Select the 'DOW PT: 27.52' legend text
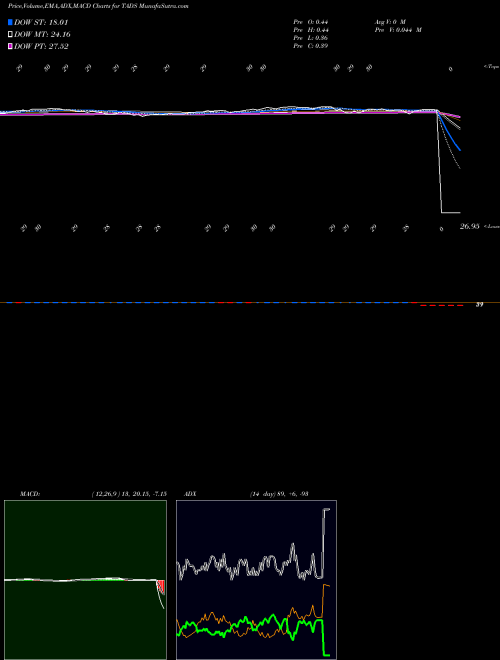Image resolution: width=500 pixels, height=660 pixels. [x=41, y=46]
